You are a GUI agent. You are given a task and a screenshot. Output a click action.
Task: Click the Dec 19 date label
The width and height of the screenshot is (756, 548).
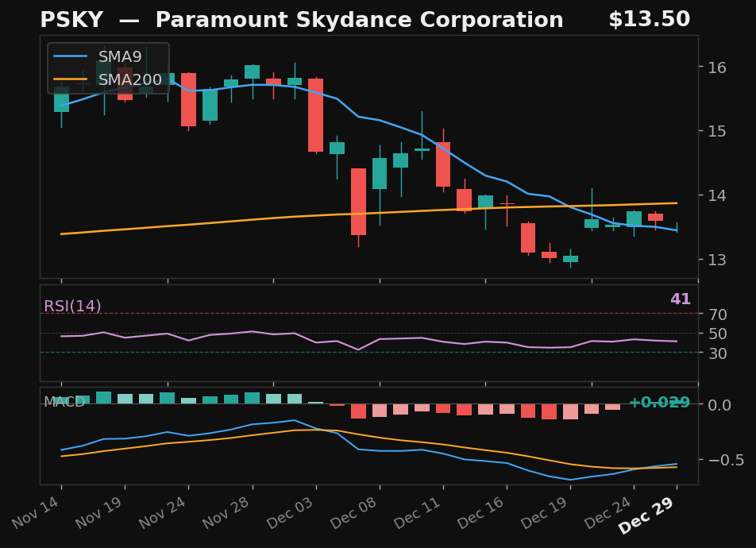tap(545, 512)
